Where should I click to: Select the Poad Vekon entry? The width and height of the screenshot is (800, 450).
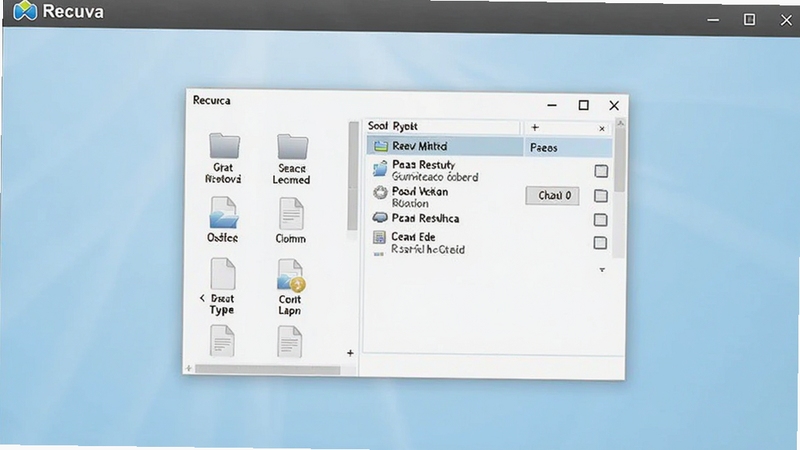(420, 197)
